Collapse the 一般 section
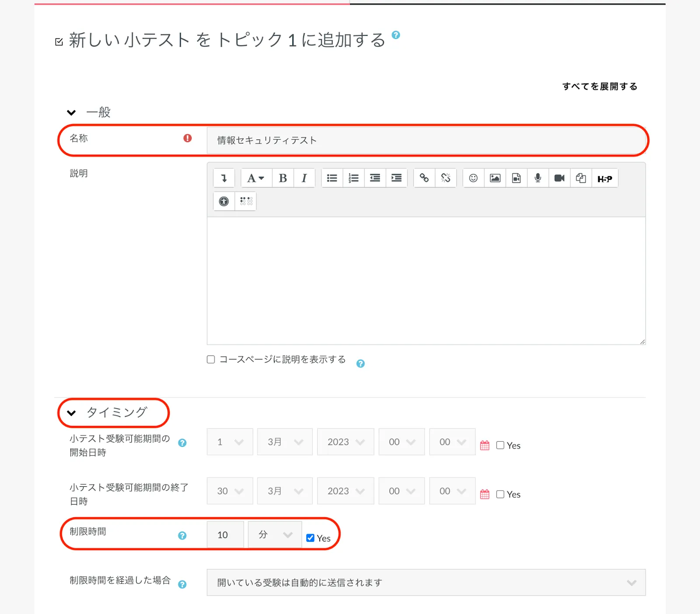Viewport: 700px width, 614px height. 72,112
